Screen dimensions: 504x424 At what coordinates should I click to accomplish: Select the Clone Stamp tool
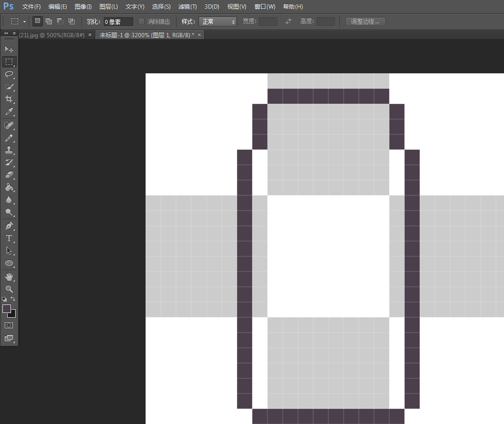tap(9, 150)
